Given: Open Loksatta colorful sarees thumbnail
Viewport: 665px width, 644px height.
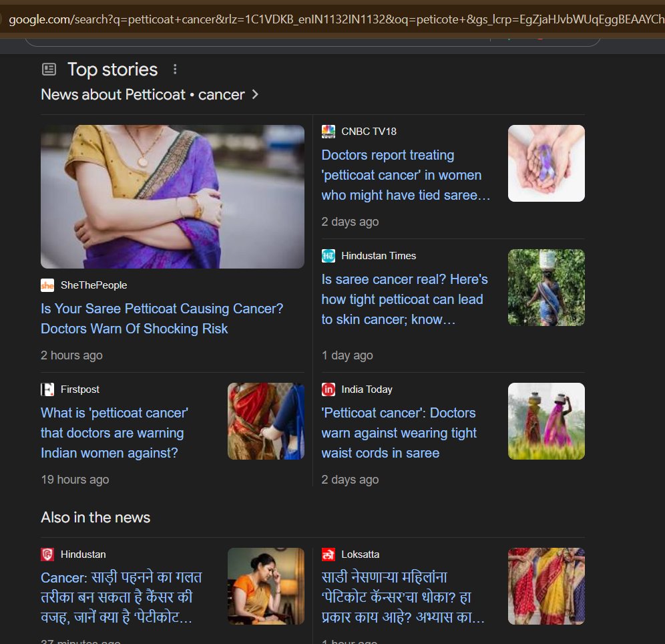Looking at the screenshot, I should (x=546, y=587).
